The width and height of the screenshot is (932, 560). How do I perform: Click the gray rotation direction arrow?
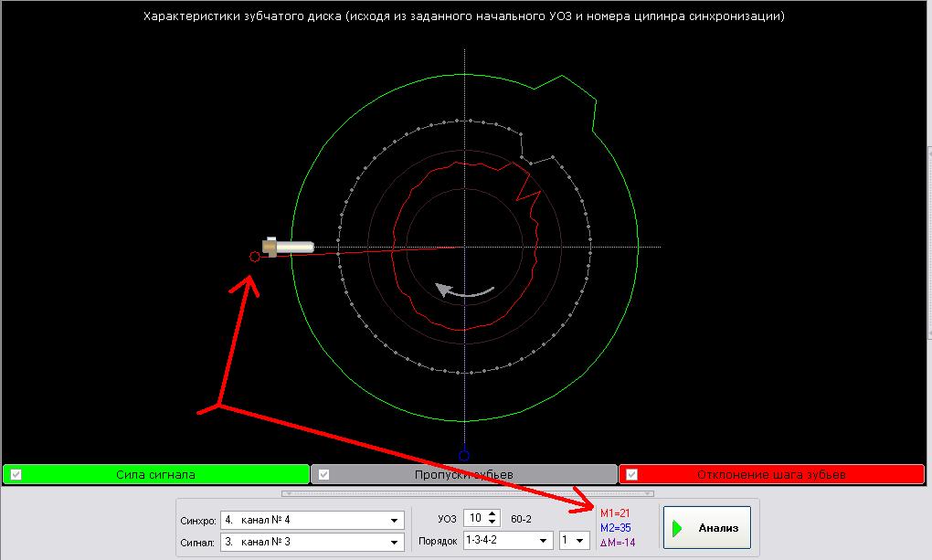pos(465,291)
